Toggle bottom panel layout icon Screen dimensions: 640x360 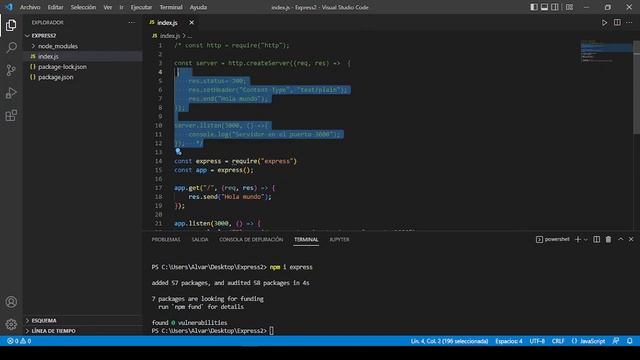coord(544,7)
